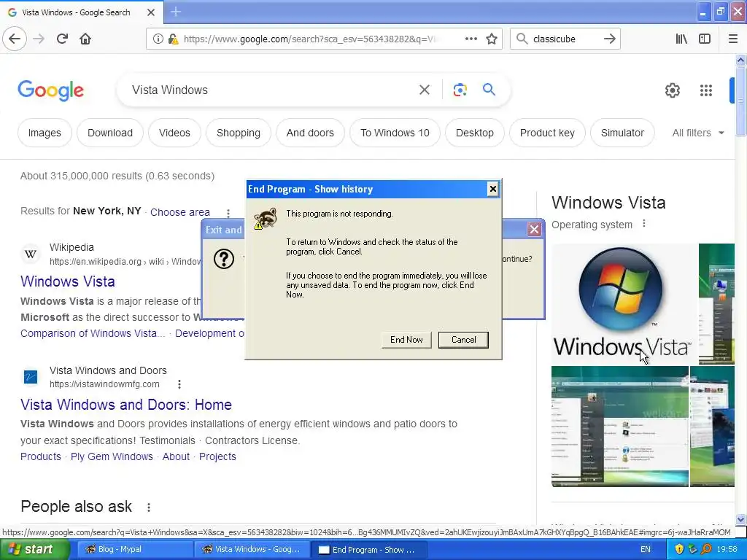Click the Google search magnifier icon
Screen dimensions: 747x560
[489, 89]
